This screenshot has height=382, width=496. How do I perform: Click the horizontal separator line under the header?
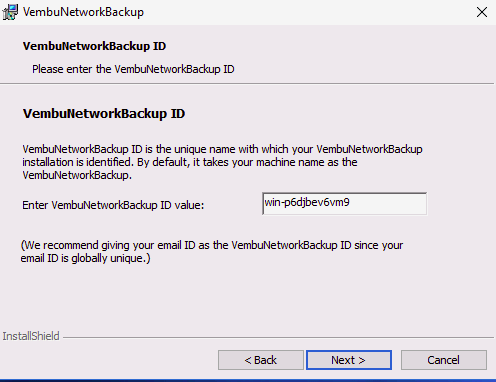pos(247,83)
